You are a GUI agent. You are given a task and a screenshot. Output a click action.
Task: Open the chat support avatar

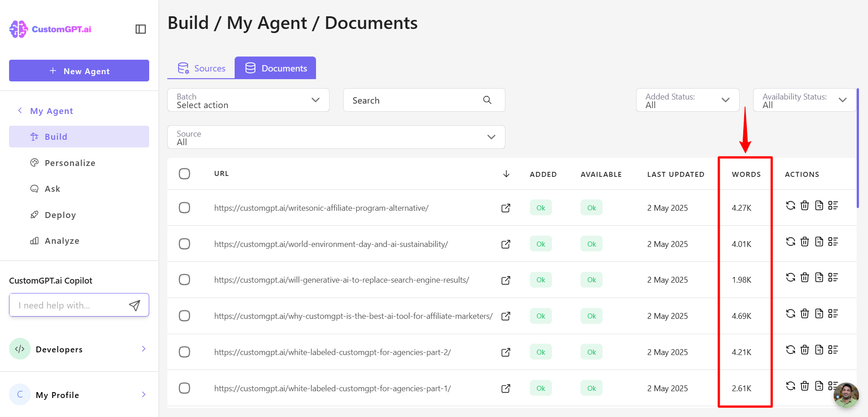(846, 395)
